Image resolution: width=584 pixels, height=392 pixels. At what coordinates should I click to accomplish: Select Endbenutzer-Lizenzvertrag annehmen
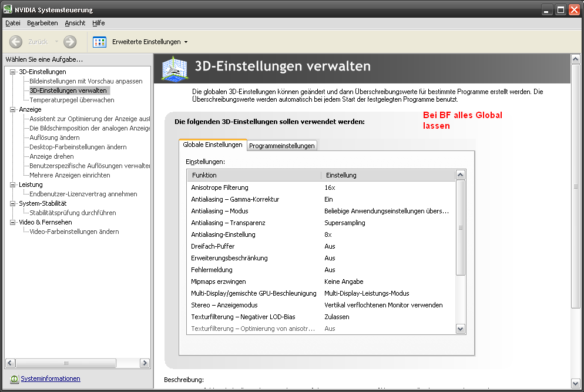(83, 194)
